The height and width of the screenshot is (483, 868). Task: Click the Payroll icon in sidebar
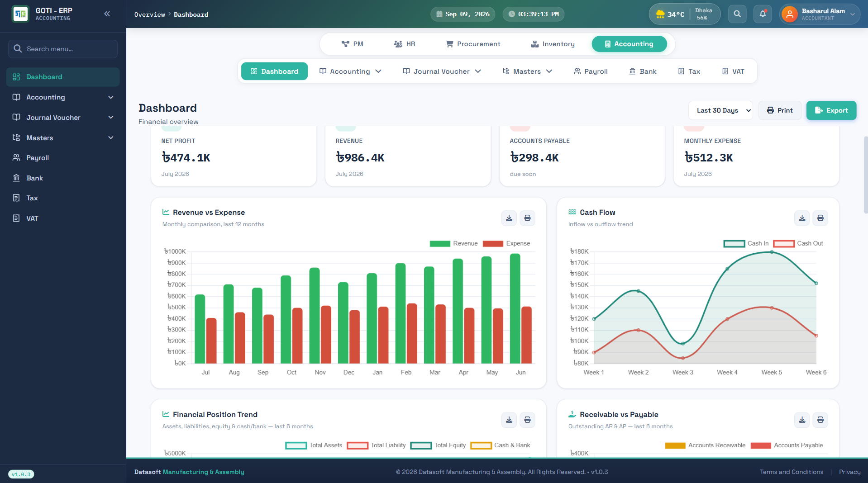tap(16, 158)
